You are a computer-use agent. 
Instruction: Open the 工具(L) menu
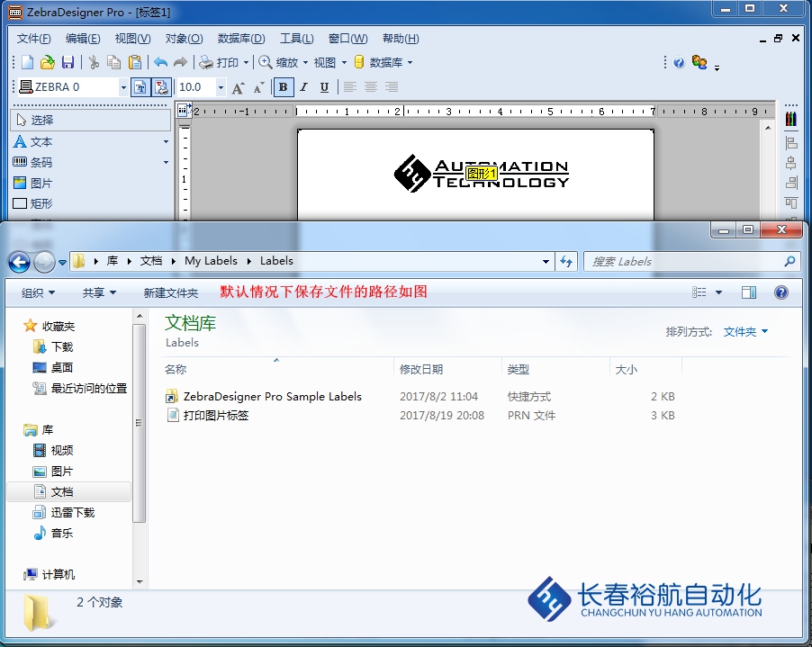coord(297,39)
